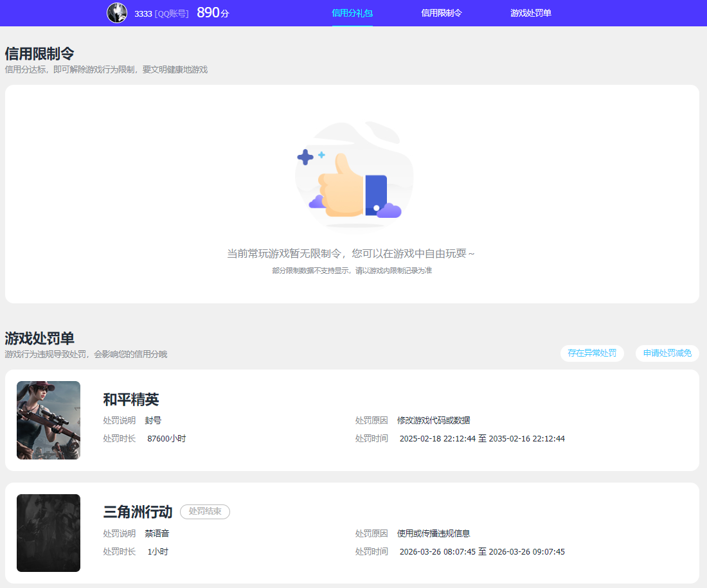
Task: Select the 三角洲行动 game title
Action: [x=138, y=512]
